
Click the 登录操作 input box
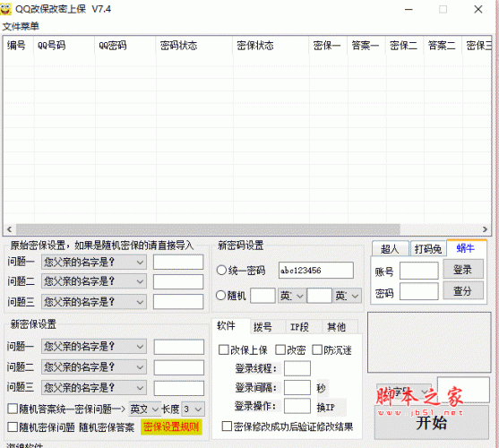[297, 406]
